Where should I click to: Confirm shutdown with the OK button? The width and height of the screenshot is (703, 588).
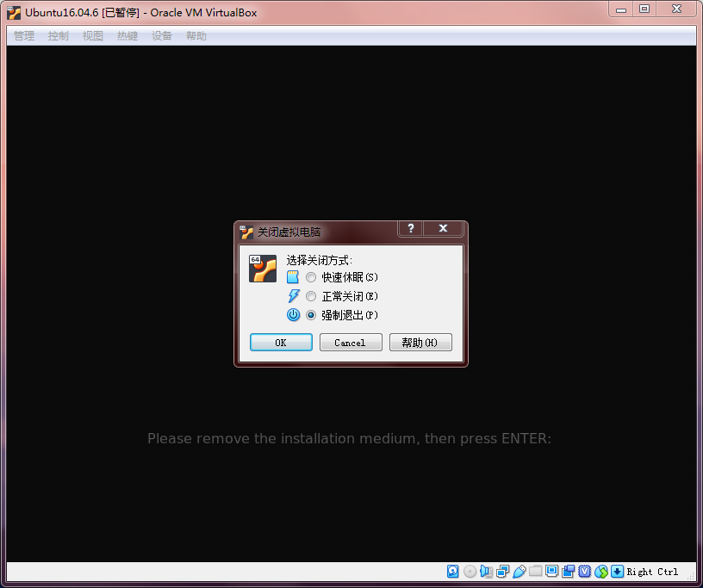pos(281,343)
